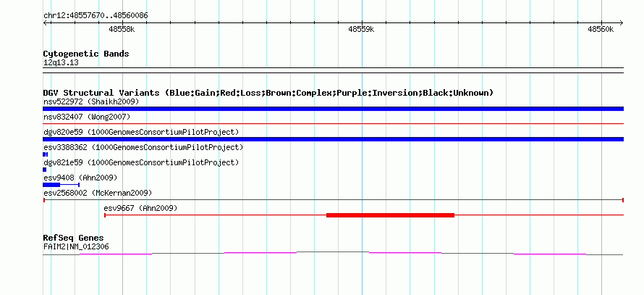Click the esv2568002 (McKernan2009) label
Viewport: 644px width, 295px height.
point(98,193)
